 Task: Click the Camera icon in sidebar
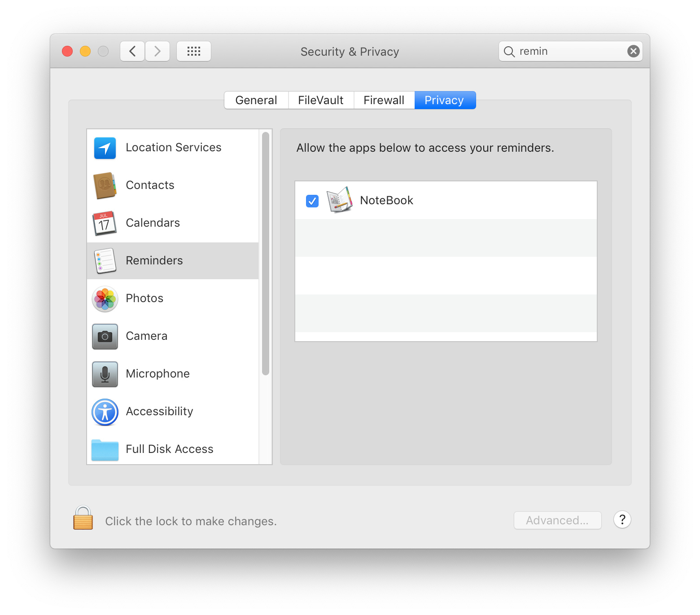[x=105, y=337]
